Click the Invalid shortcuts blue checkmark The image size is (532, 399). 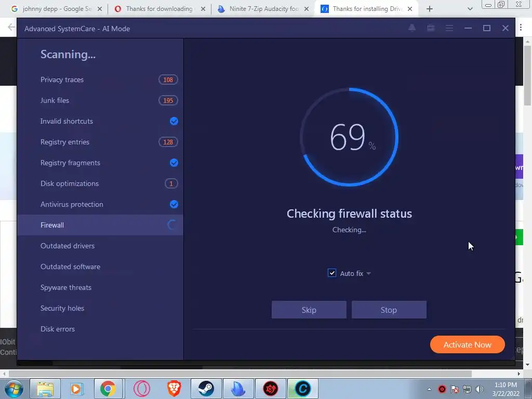click(x=174, y=121)
